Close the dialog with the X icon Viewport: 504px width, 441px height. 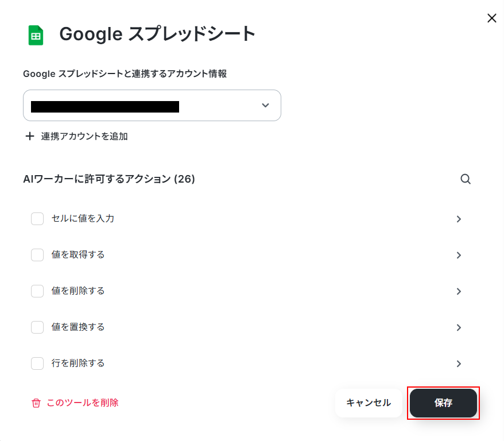point(492,18)
